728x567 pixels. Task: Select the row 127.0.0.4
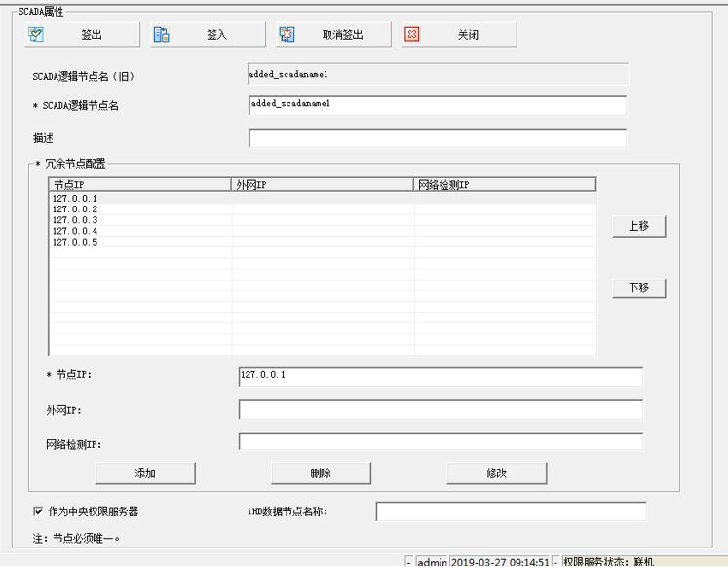pyautogui.click(x=323, y=231)
